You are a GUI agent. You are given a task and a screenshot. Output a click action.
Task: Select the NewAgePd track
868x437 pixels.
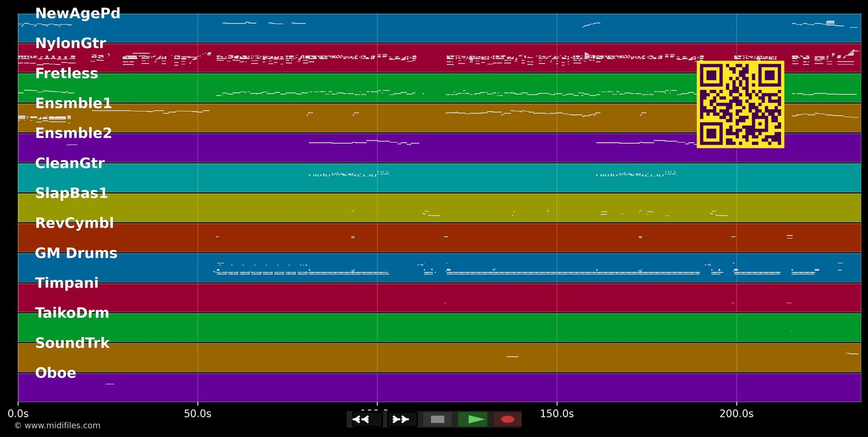coord(78,14)
